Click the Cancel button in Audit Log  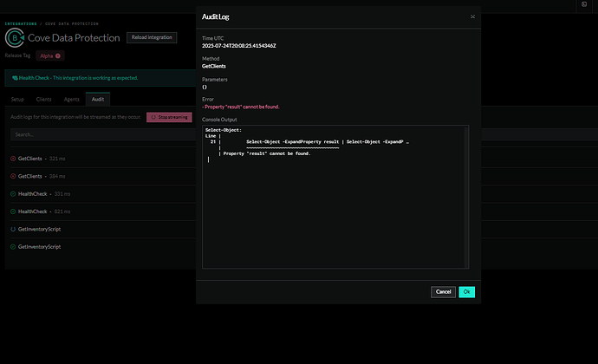coord(443,292)
